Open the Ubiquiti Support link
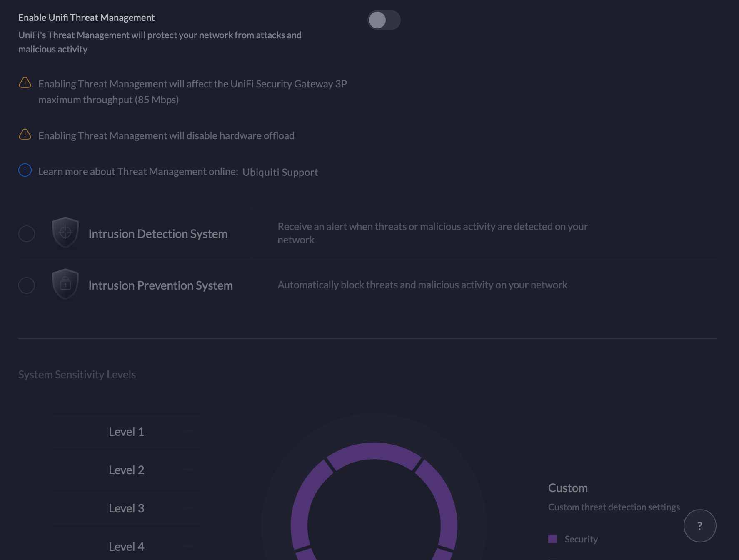 pyautogui.click(x=280, y=172)
